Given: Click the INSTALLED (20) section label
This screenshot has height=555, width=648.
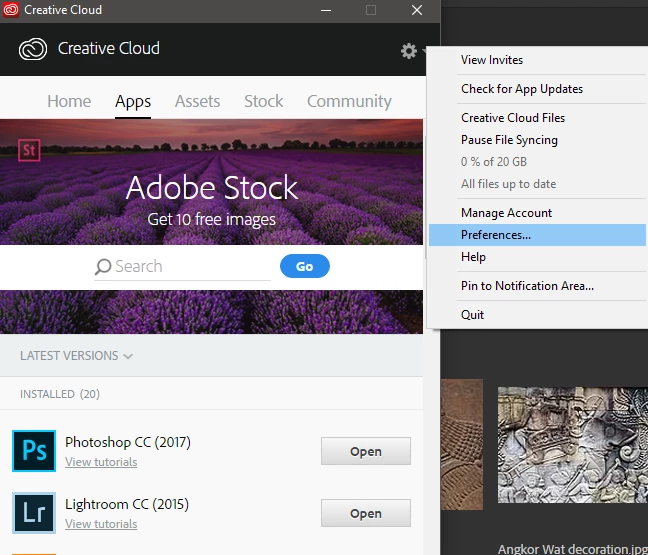Looking at the screenshot, I should (60, 394).
